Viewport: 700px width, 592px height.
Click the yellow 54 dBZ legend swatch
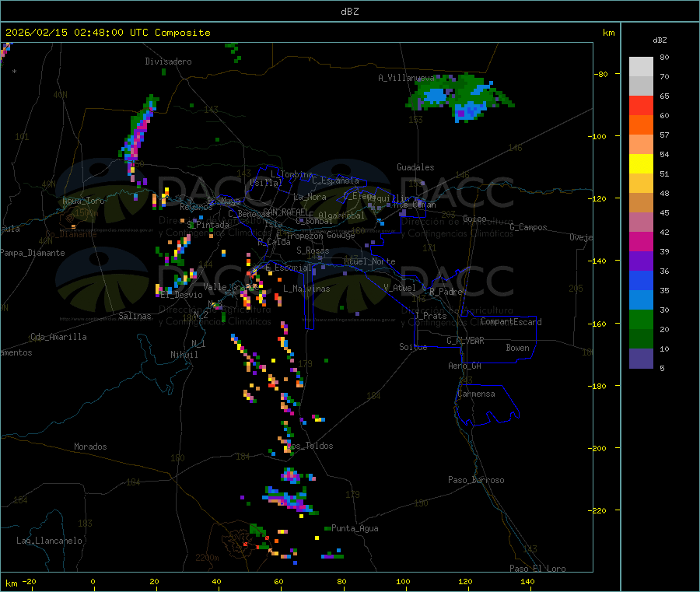(x=641, y=163)
